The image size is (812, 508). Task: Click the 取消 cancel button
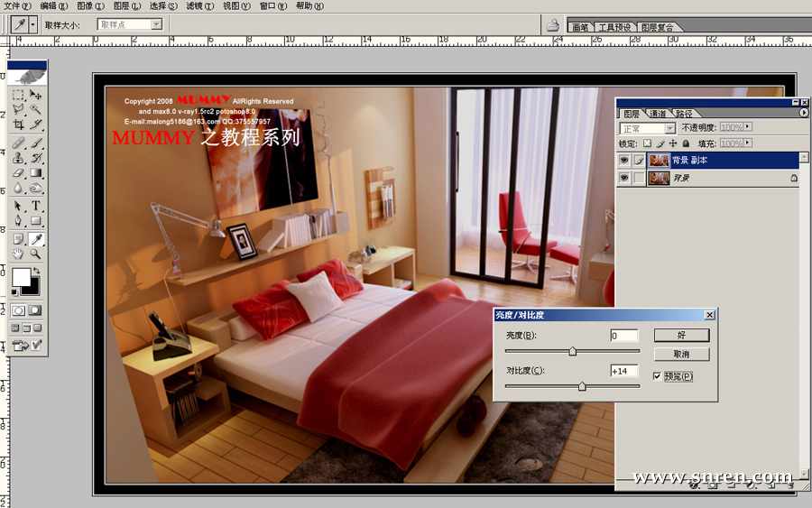681,355
